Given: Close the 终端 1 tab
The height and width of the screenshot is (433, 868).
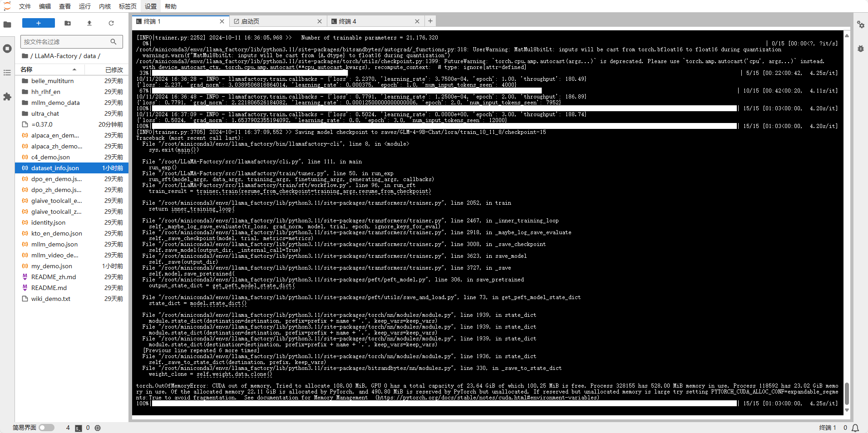Looking at the screenshot, I should coord(222,21).
